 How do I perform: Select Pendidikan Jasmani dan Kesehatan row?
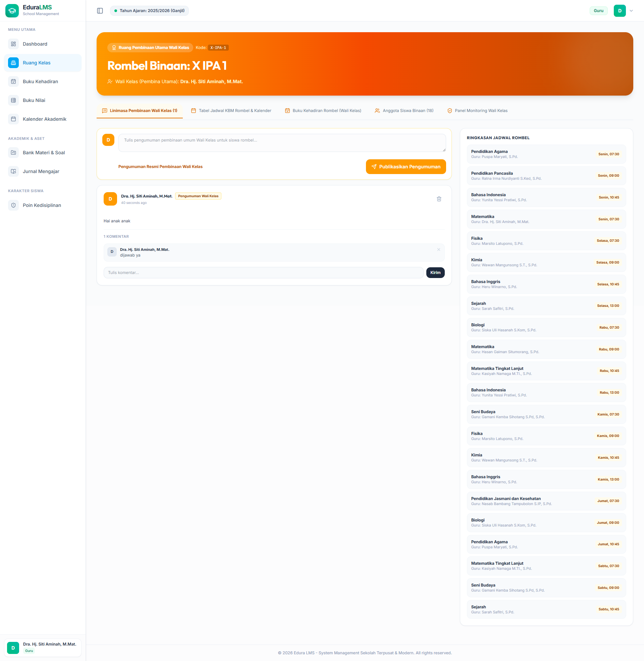point(546,501)
